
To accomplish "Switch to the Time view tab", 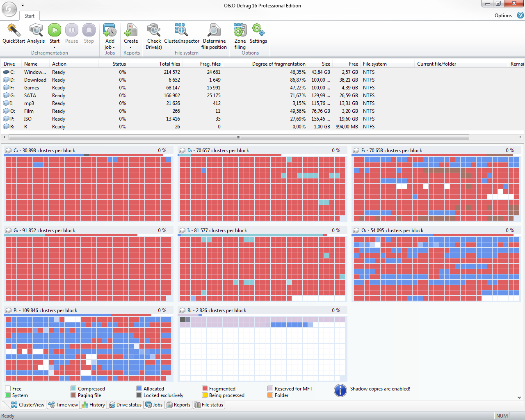I will click(x=63, y=405).
